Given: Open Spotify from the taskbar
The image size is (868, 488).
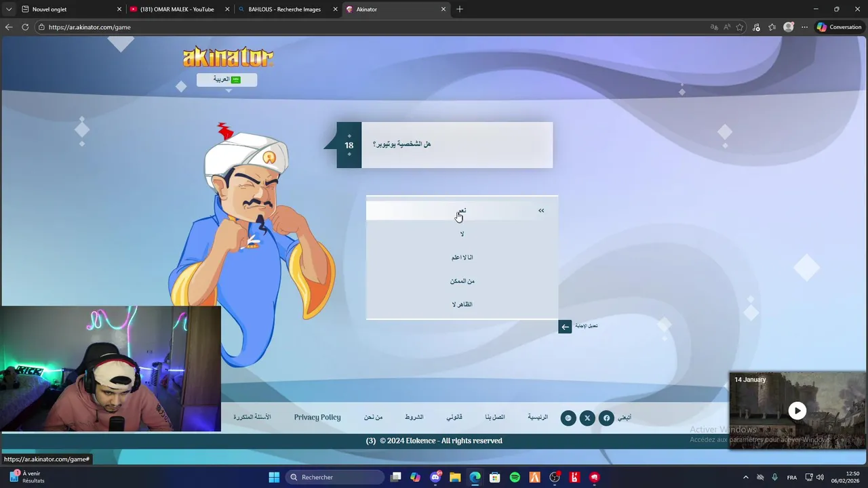Looking at the screenshot, I should pyautogui.click(x=515, y=477).
